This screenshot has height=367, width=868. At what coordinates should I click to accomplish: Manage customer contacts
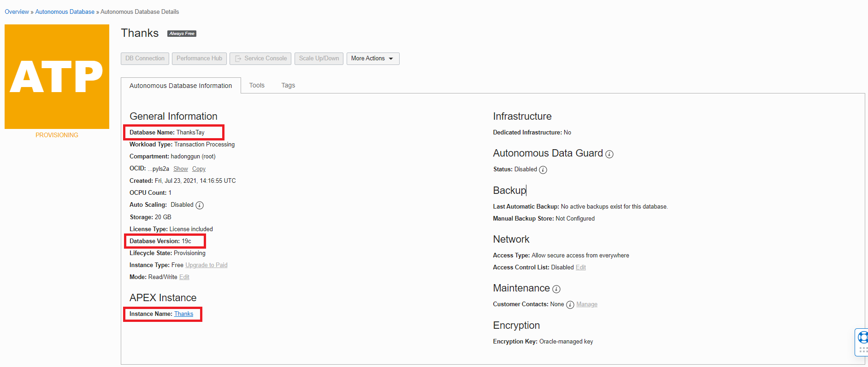coord(587,304)
